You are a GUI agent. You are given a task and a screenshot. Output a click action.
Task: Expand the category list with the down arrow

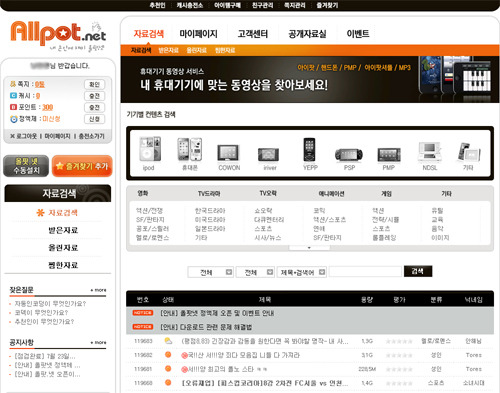coord(309,248)
